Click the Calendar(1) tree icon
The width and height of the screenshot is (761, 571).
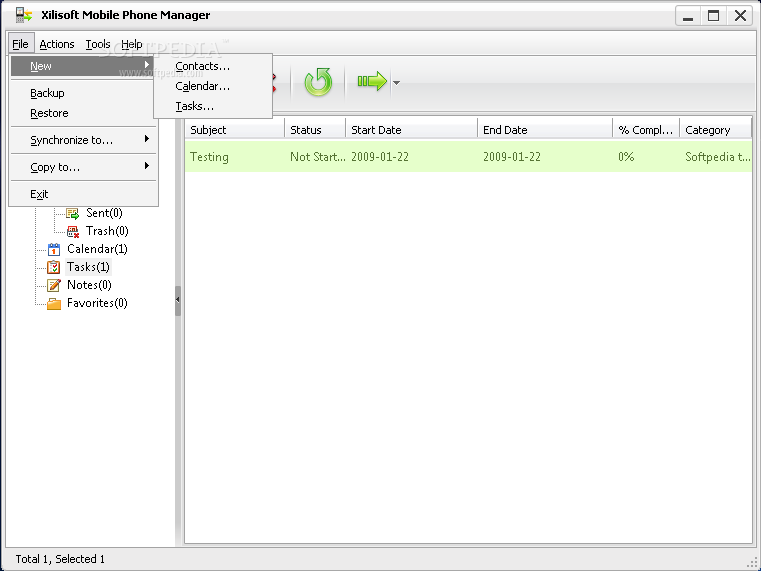pyautogui.click(x=54, y=249)
